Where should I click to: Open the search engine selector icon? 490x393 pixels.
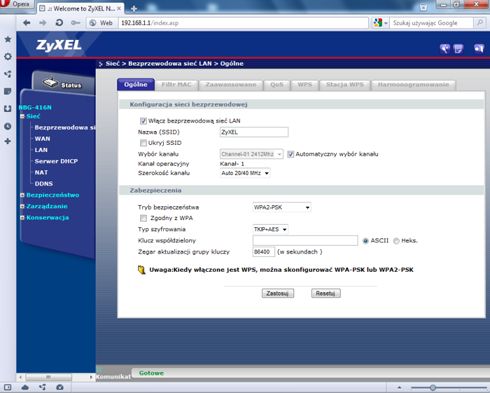pyautogui.click(x=380, y=23)
